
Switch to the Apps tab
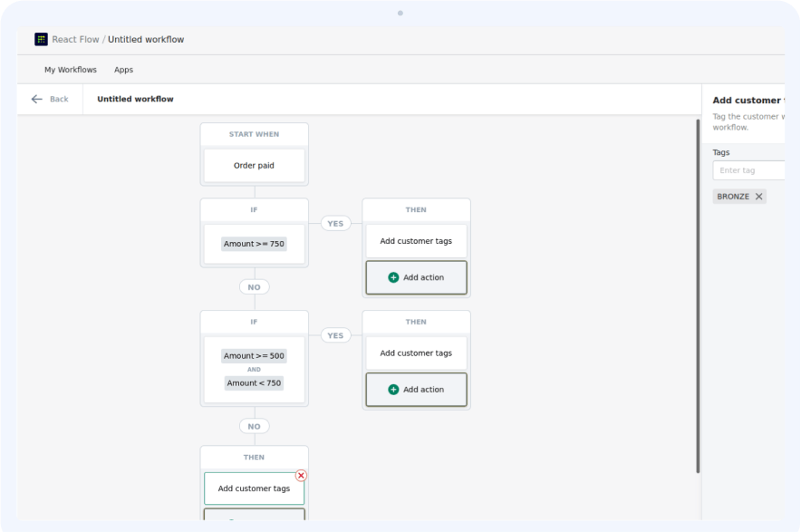click(123, 69)
